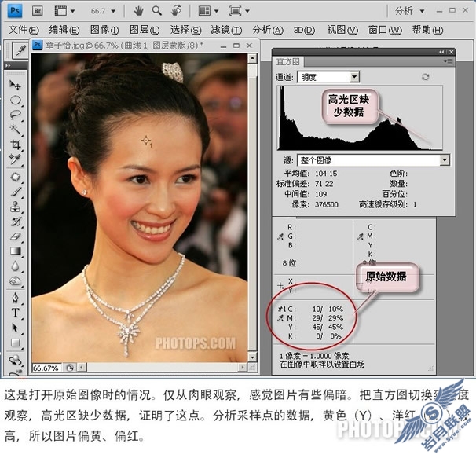
Task: Open the 帮助(H) menu
Action: [427, 30]
